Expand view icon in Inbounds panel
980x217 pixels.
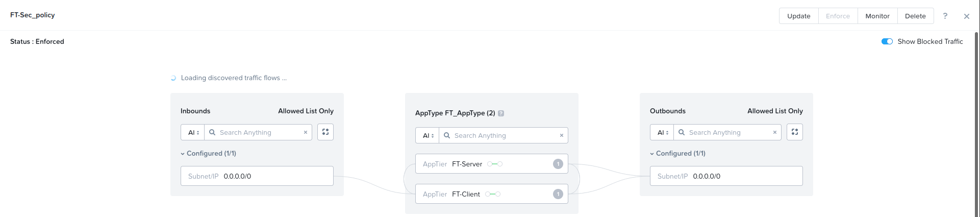click(325, 132)
